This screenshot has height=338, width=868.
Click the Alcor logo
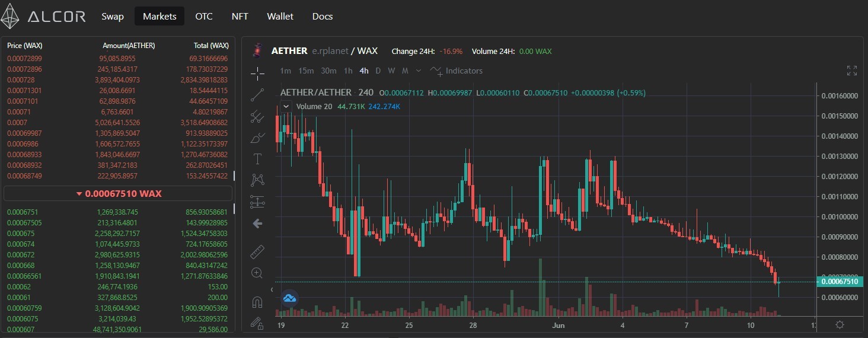coord(43,16)
